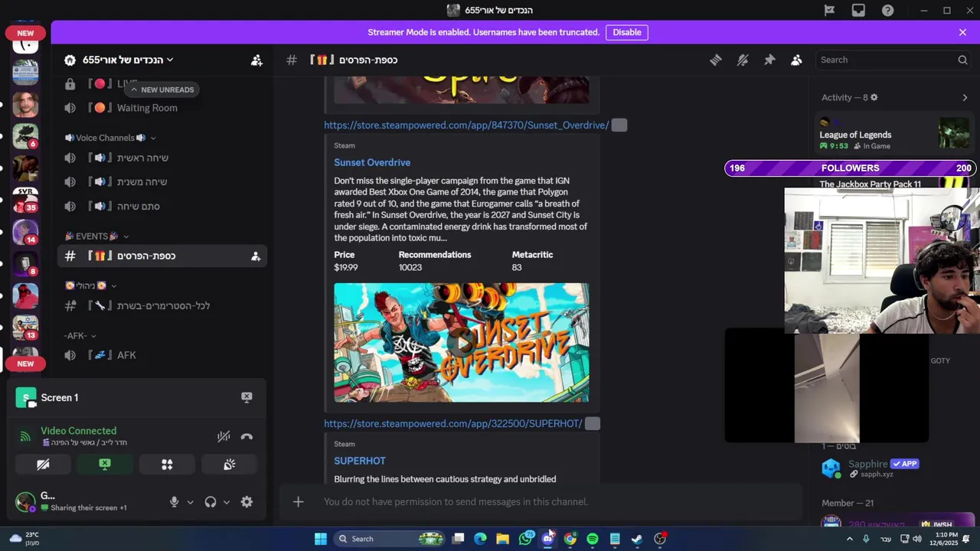This screenshot has width=980, height=551.
Task: Open the Threads icon in channel header
Action: [x=715, y=60]
